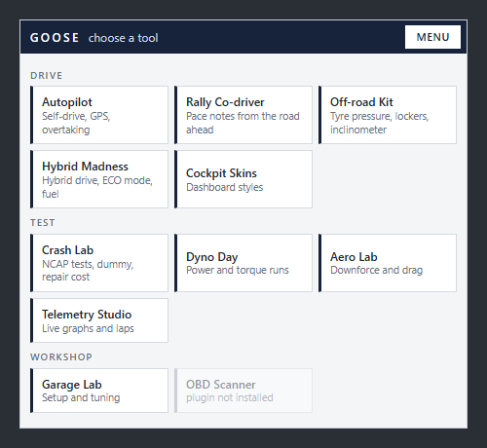Click 'choose a tool' header text
487x448 pixels.
click(124, 38)
